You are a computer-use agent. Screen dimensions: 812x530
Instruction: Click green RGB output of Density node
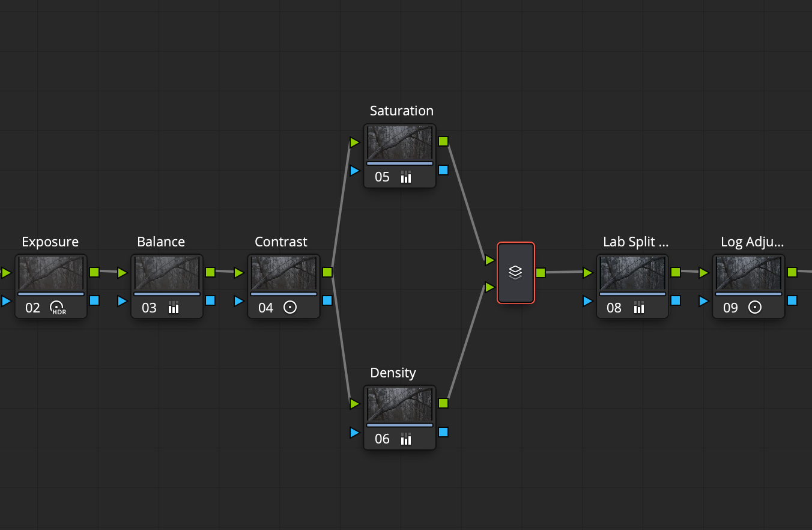(x=443, y=403)
